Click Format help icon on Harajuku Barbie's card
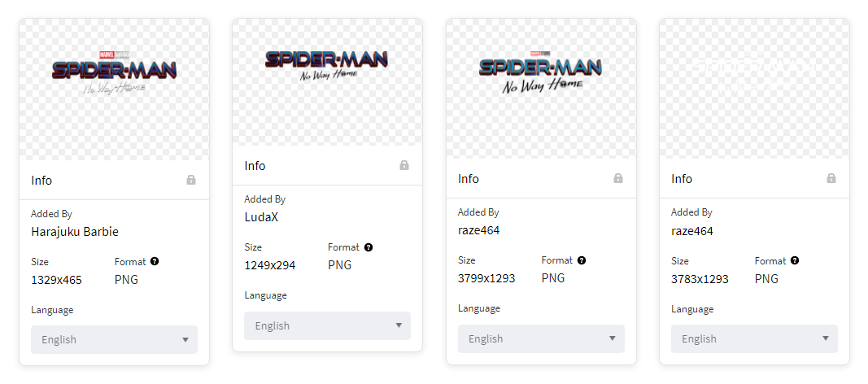Screen dimensions: 868x384 click(x=155, y=262)
